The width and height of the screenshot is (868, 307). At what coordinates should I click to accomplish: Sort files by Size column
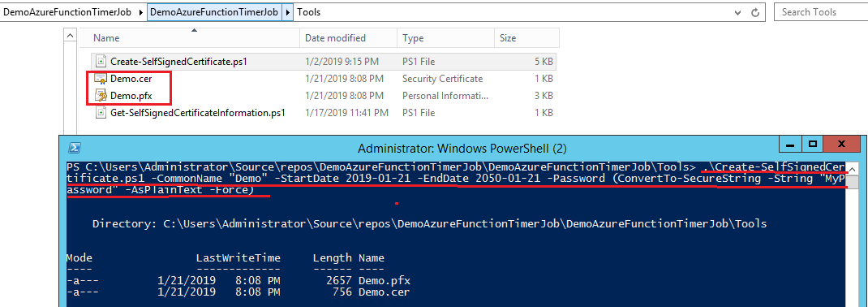(526, 38)
